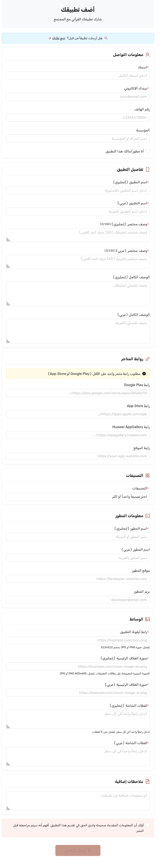Screen dimensions: 166x868
Task: Click the phone icon beside تفاصيل التطبيق
Action: tap(147, 169)
